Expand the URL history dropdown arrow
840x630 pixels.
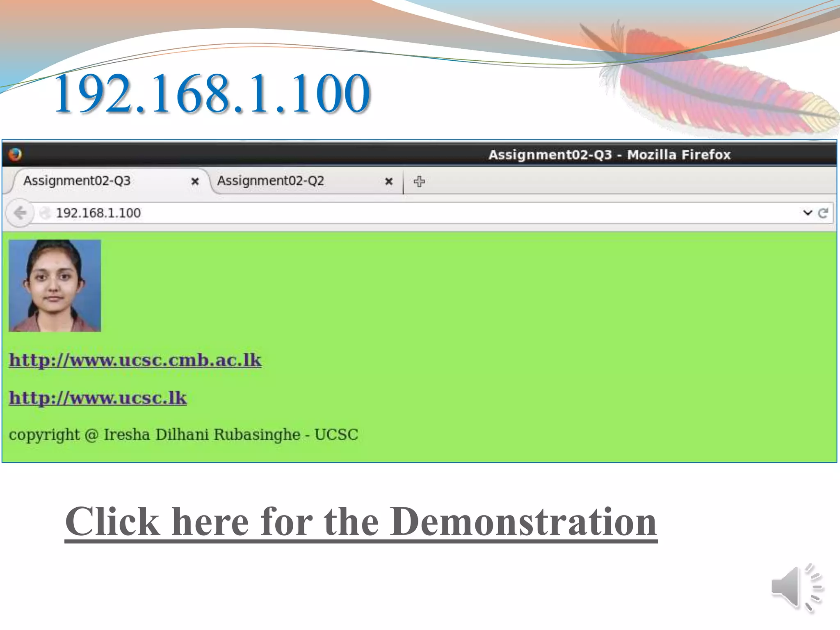(808, 212)
